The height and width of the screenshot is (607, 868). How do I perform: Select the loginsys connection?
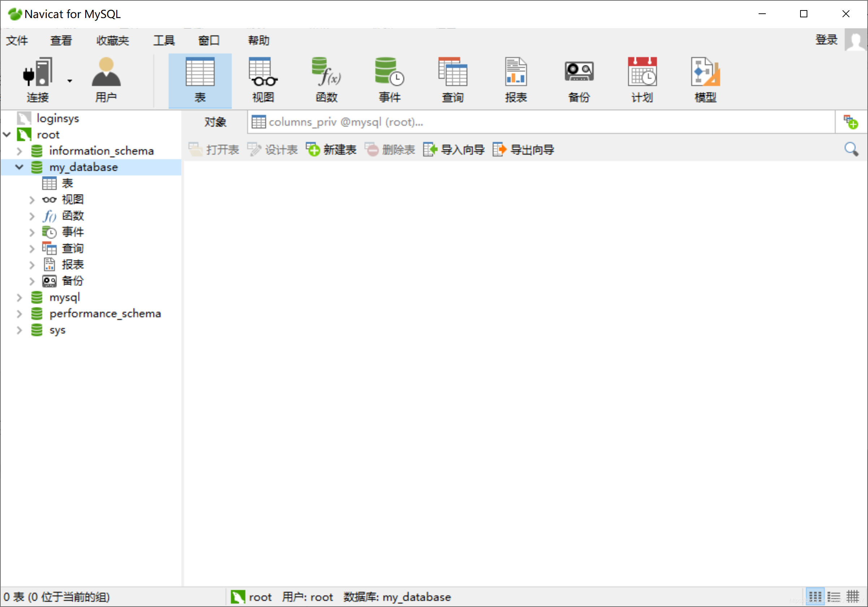[58, 118]
